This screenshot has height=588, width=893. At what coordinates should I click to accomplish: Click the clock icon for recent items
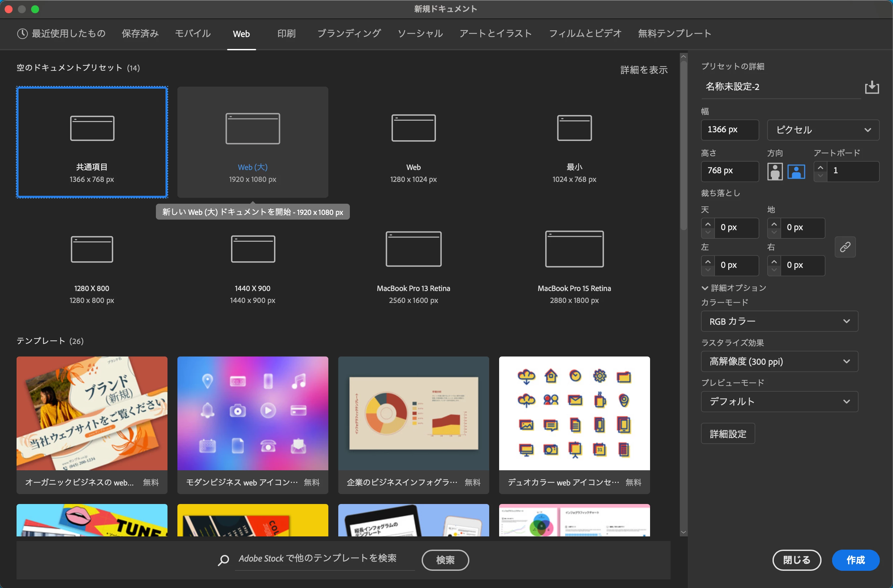pos(22,34)
